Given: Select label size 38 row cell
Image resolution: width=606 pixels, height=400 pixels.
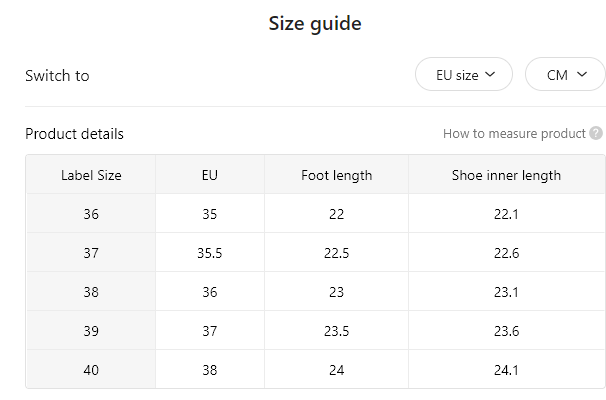Looking at the screenshot, I should click(x=91, y=292).
